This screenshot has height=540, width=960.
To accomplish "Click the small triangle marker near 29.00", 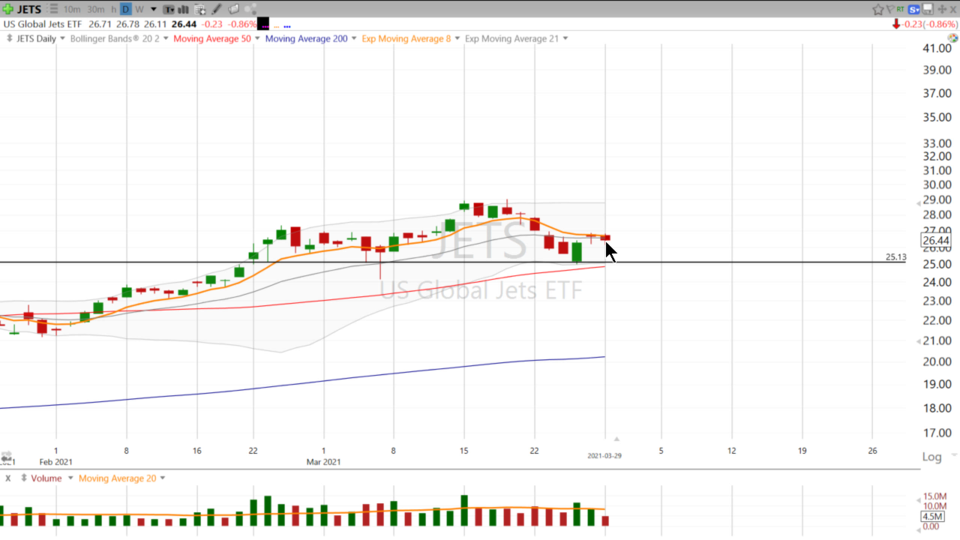I will 918,203.
